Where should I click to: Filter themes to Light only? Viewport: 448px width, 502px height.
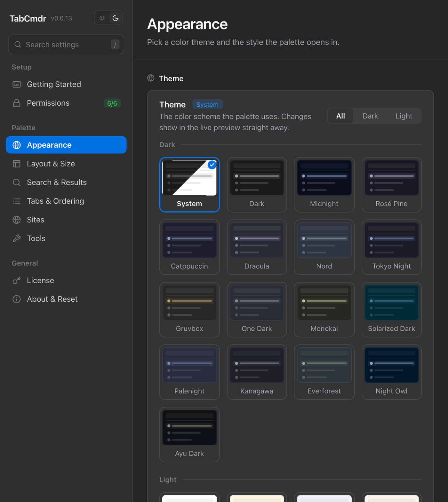point(404,116)
